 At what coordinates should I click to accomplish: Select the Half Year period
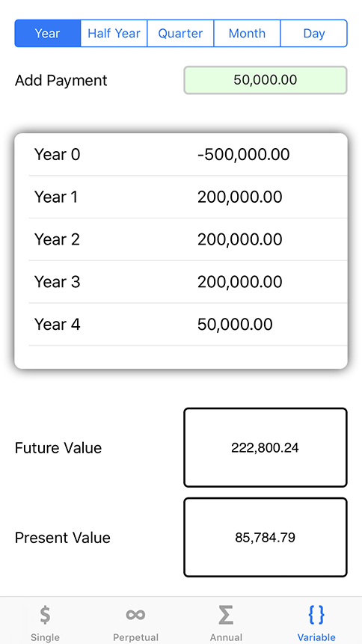point(114,33)
